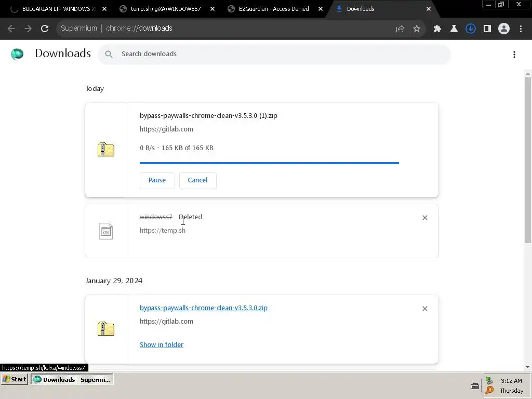Switch to temp.sh/igiXA/WINDOWSS7 tab
Image resolution: width=532 pixels, height=399 pixels.
[166, 9]
